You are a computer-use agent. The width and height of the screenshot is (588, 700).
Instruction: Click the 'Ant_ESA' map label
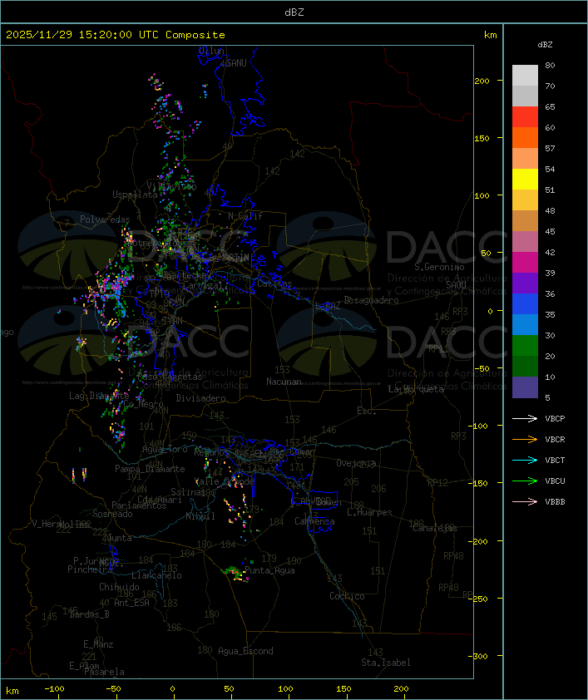coord(131,603)
